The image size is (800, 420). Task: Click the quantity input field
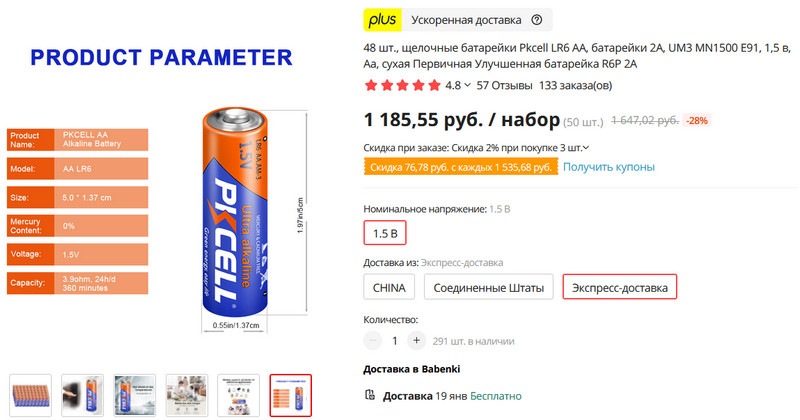(x=394, y=340)
